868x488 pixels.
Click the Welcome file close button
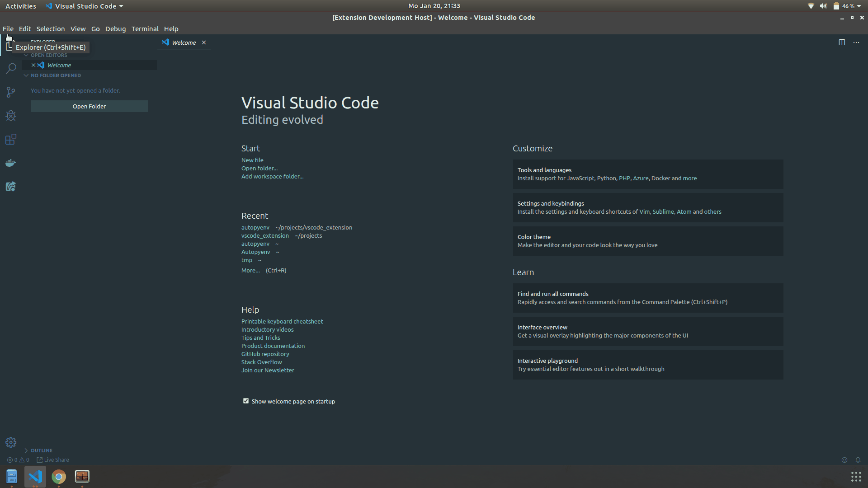pos(203,42)
